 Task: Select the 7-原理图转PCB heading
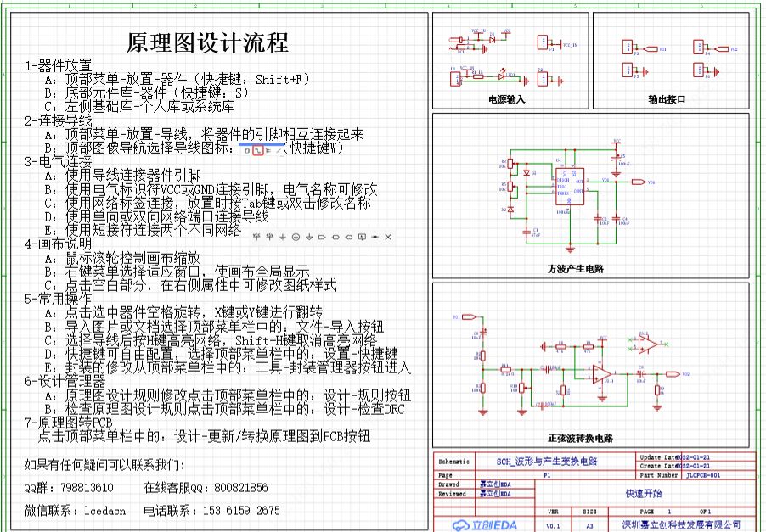(x=69, y=423)
